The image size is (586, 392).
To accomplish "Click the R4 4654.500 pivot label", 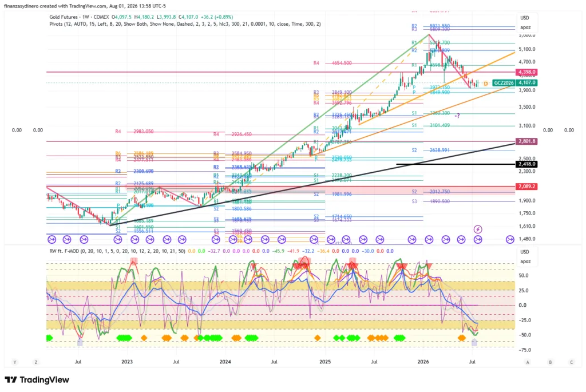I will tap(332, 63).
